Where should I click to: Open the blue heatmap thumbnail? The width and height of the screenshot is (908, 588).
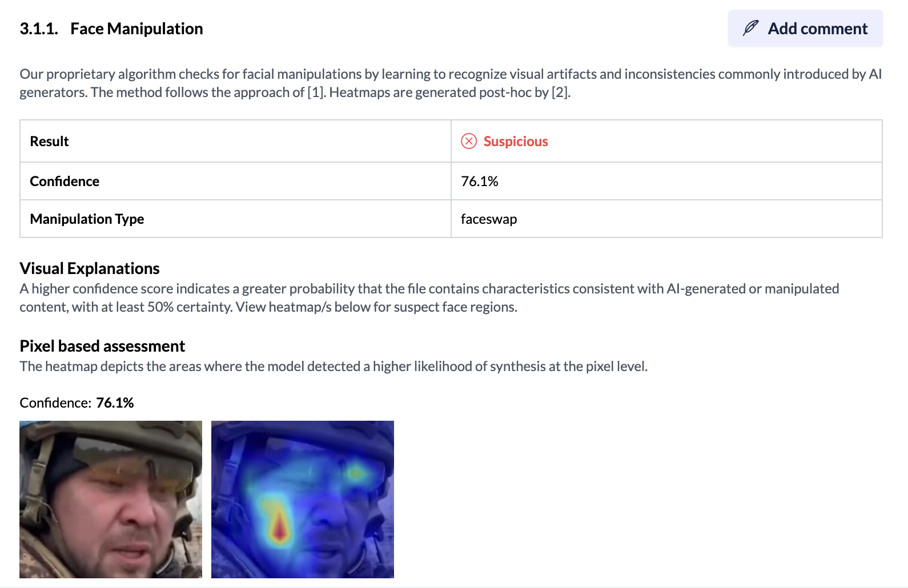coord(303,500)
